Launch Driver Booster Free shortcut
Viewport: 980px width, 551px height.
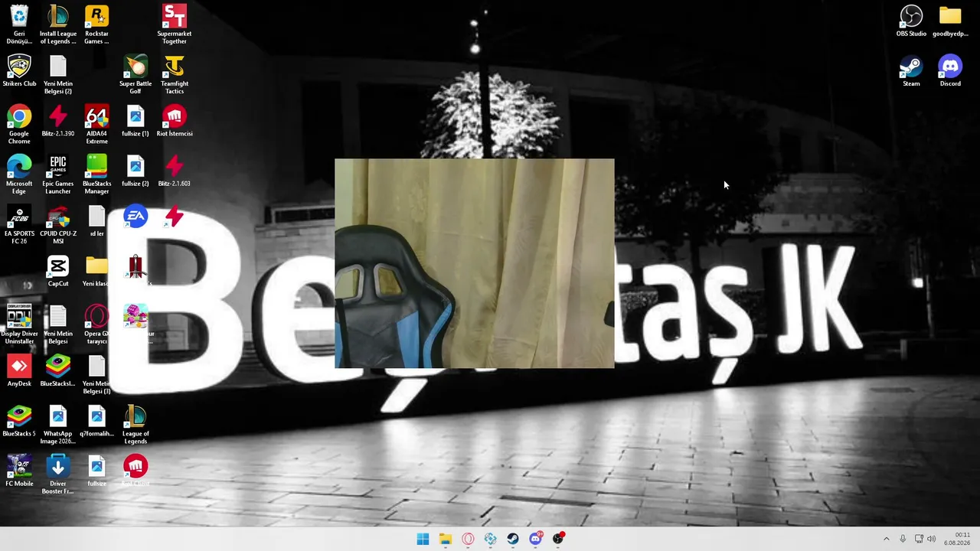tap(58, 474)
